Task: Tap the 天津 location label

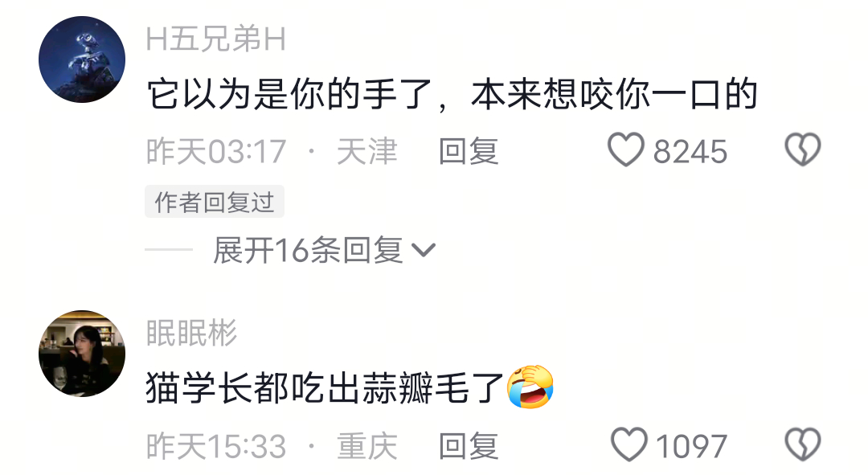Action: pyautogui.click(x=367, y=151)
